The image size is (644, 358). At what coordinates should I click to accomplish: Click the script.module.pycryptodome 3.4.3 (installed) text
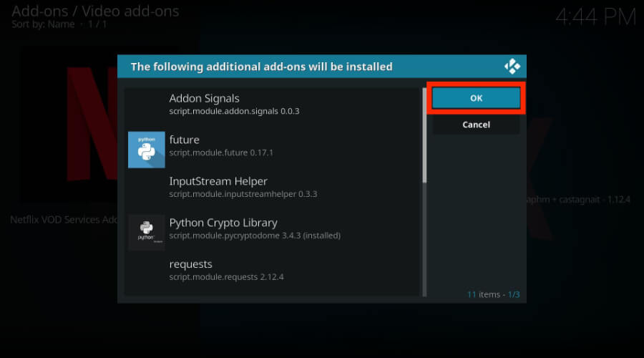click(255, 236)
